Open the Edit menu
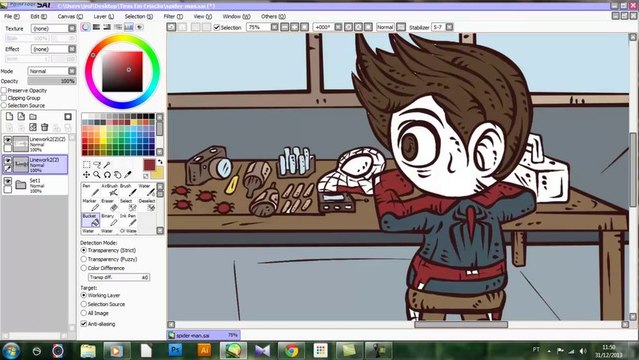This screenshot has width=639, height=360. click(x=38, y=16)
